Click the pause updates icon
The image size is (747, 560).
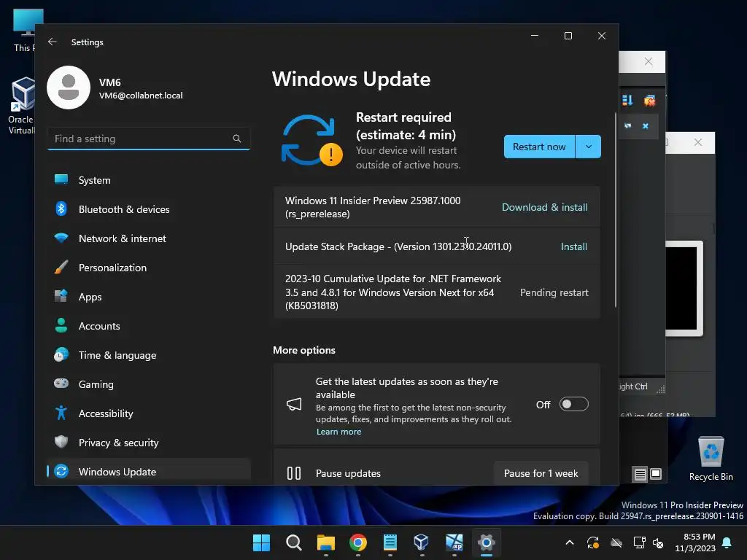(294, 473)
